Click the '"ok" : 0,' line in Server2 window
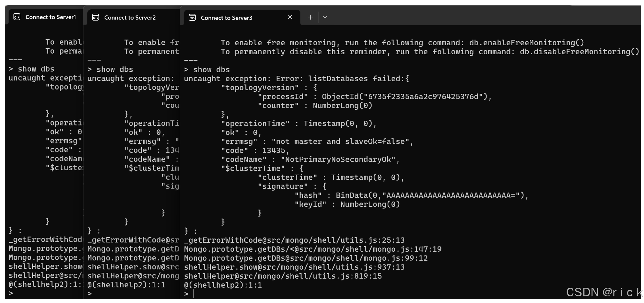Screen dimensions: 644x303 pos(145,132)
